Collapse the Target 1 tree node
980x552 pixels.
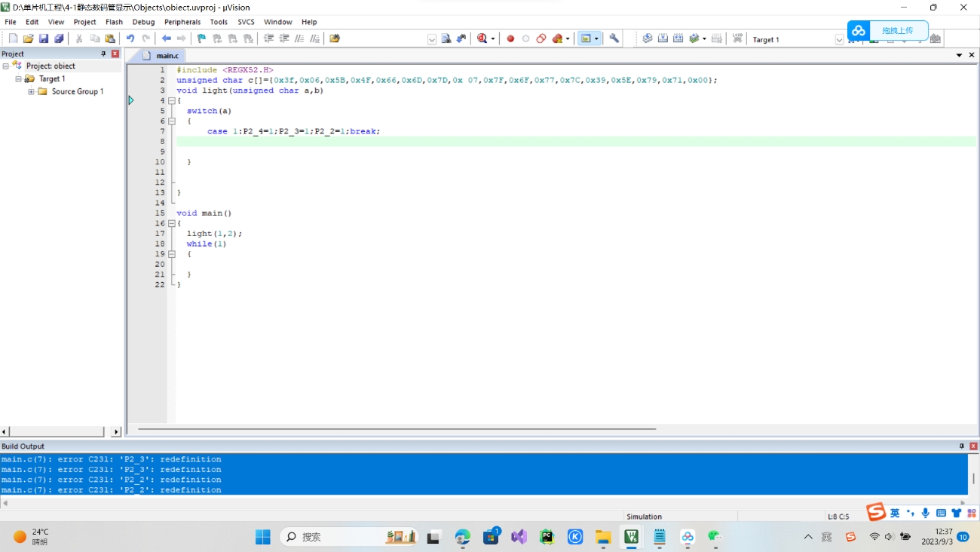coord(18,78)
